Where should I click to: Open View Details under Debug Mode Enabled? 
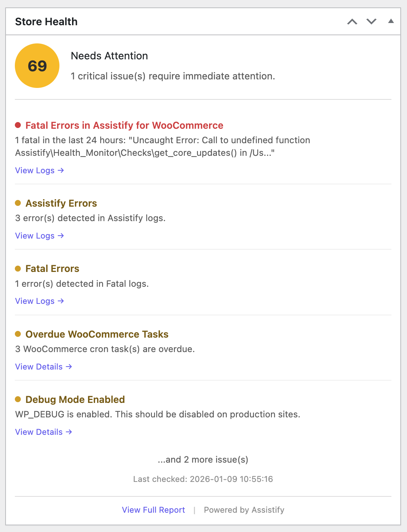[x=39, y=432]
